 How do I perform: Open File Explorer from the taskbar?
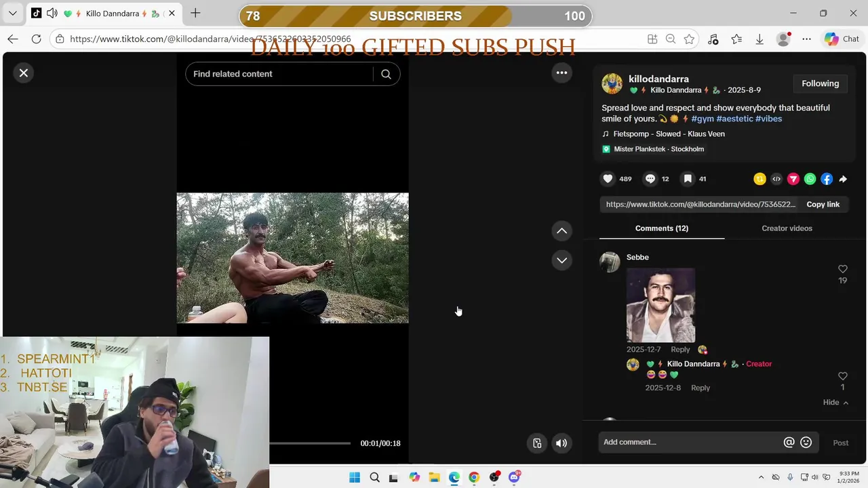coord(434,477)
